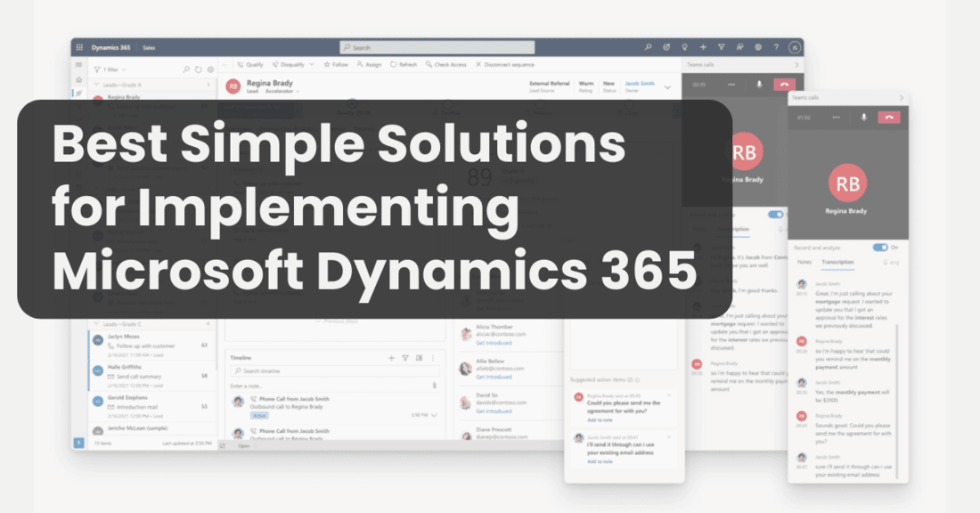980x513 pixels.
Task: Open the magnifier search icon in header
Action: (x=648, y=47)
